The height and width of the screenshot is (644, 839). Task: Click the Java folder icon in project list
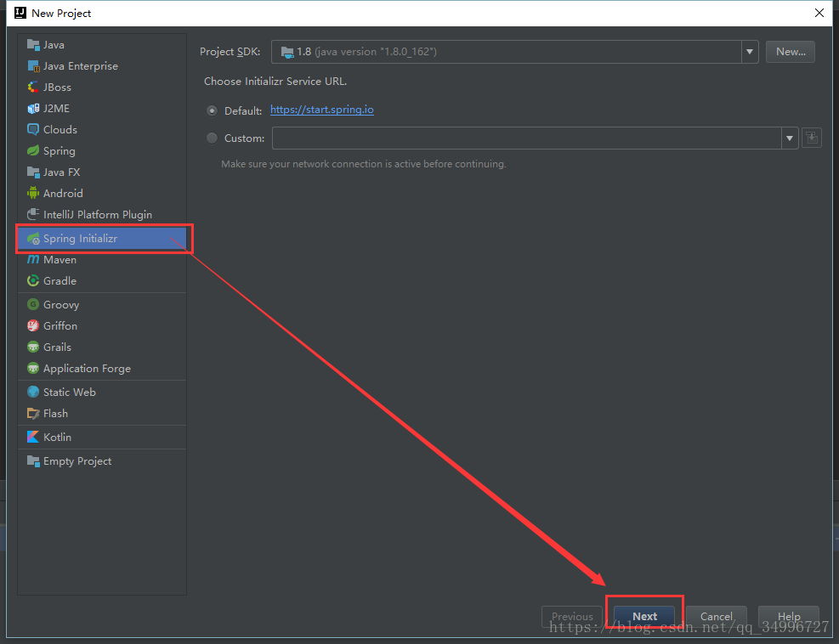33,44
